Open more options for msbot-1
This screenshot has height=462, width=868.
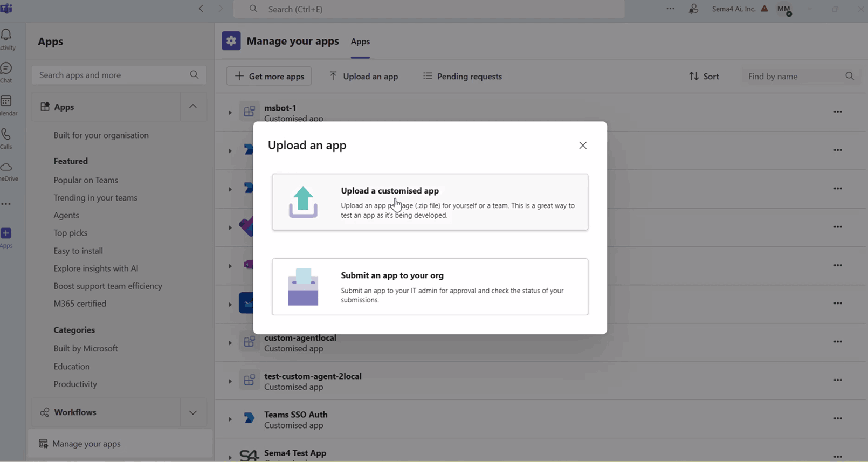pos(837,112)
